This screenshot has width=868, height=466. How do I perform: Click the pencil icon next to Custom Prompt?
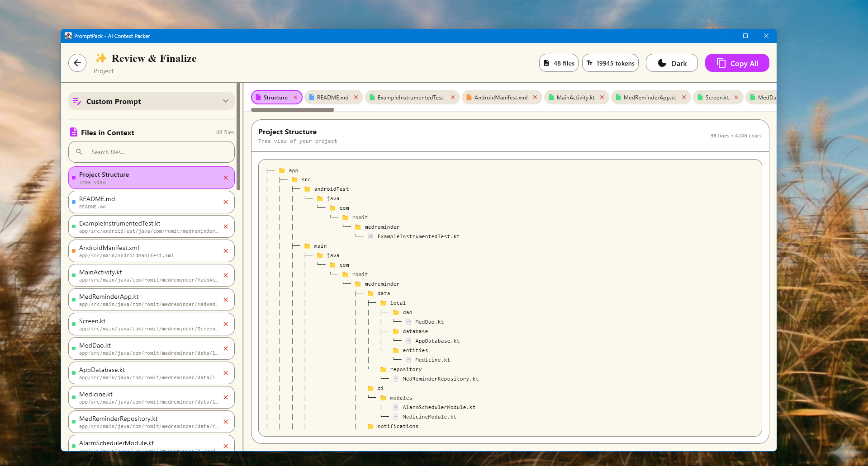[76, 101]
